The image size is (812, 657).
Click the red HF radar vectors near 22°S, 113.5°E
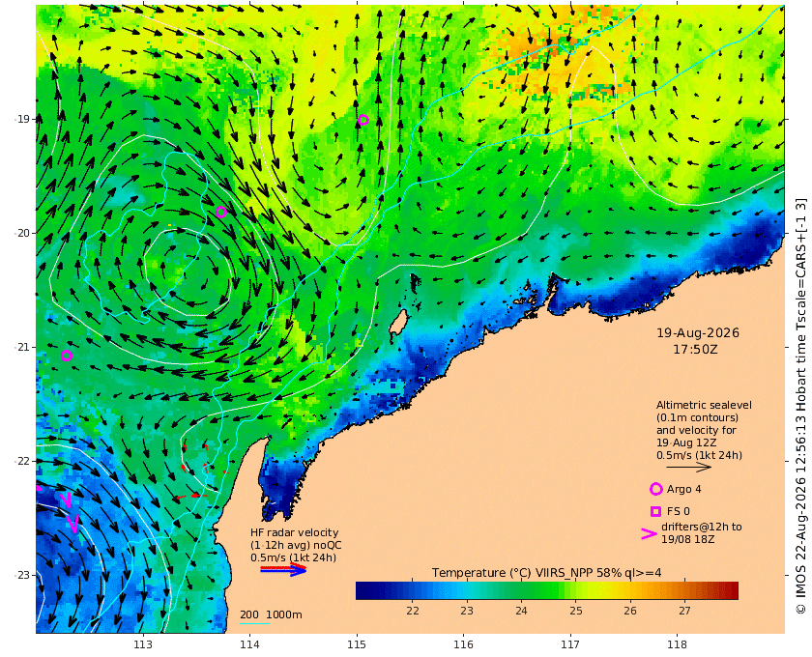coord(201,471)
